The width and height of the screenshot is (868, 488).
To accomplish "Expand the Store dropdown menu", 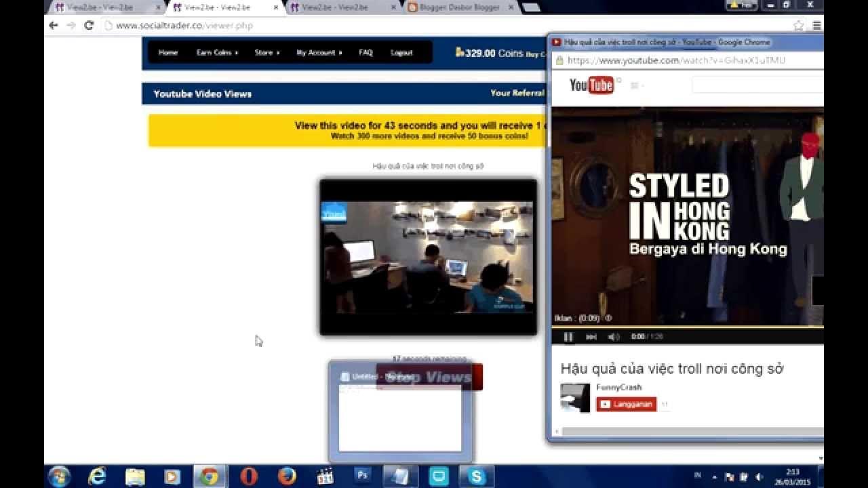I will [x=267, y=52].
